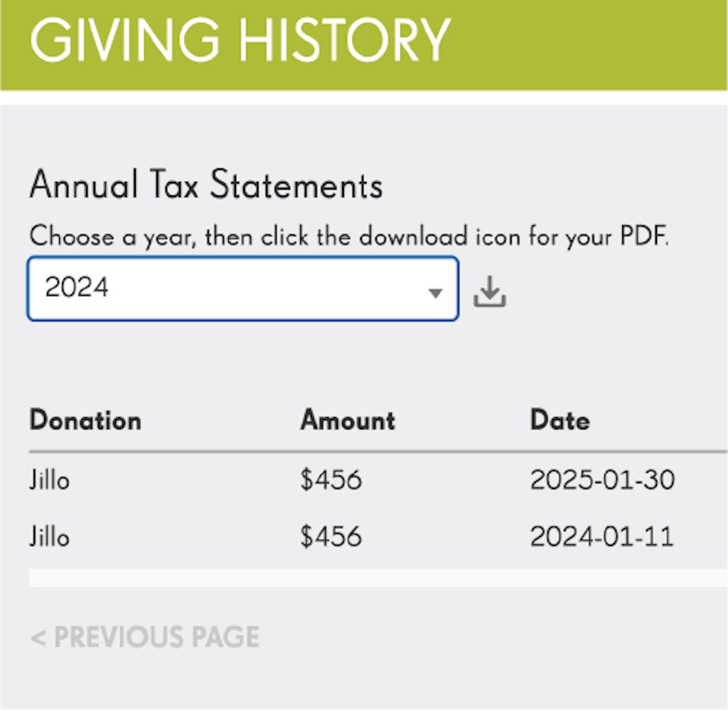Viewport: 728px width, 710px height.
Task: Click the Donation column header
Action: click(85, 420)
